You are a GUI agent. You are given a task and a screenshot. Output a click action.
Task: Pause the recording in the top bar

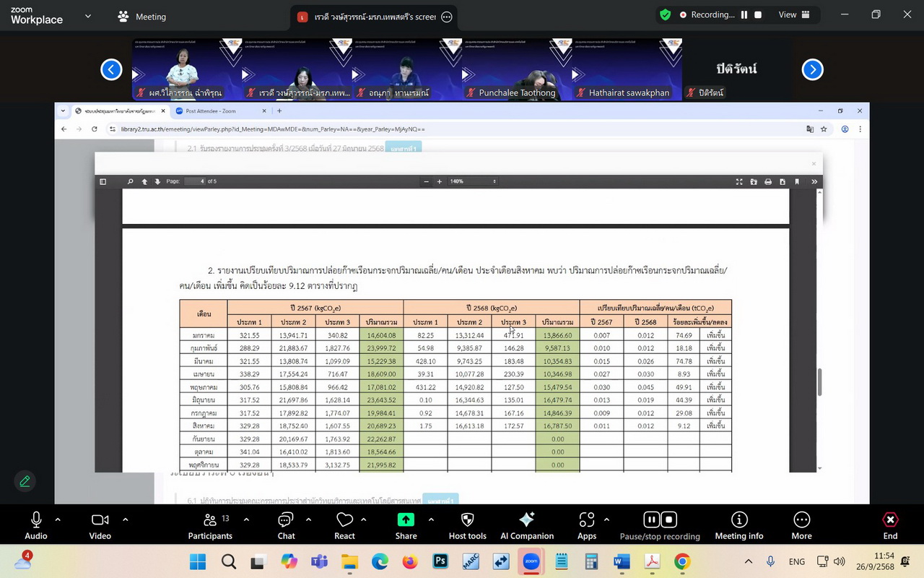pyautogui.click(x=744, y=15)
